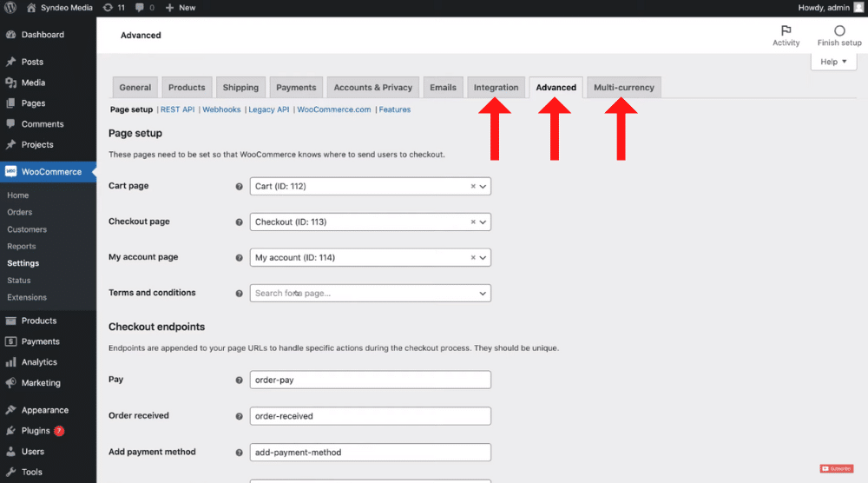
Task: Open Extensions in WooCommerce submenu
Action: pos(27,297)
